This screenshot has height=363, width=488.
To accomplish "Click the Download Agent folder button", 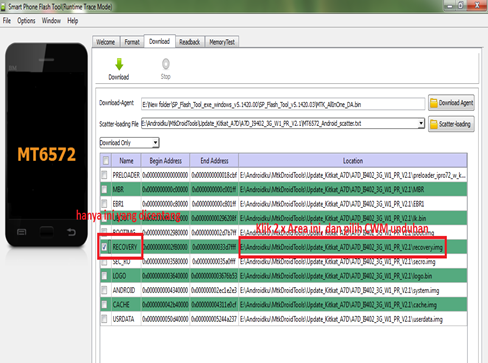I will point(451,103).
